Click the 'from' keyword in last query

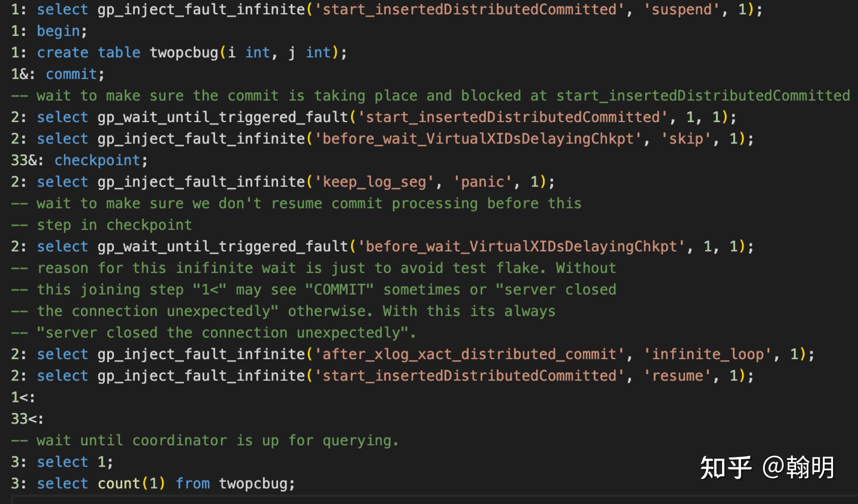click(193, 484)
